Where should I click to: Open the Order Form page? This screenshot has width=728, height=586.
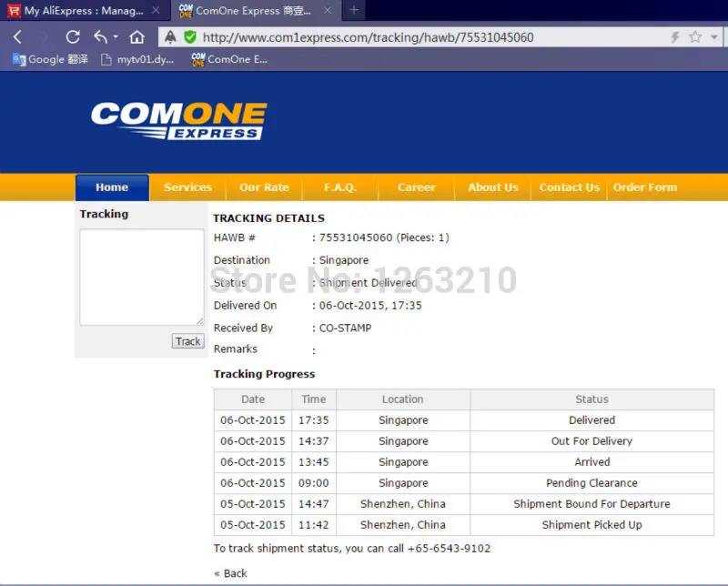pos(645,187)
